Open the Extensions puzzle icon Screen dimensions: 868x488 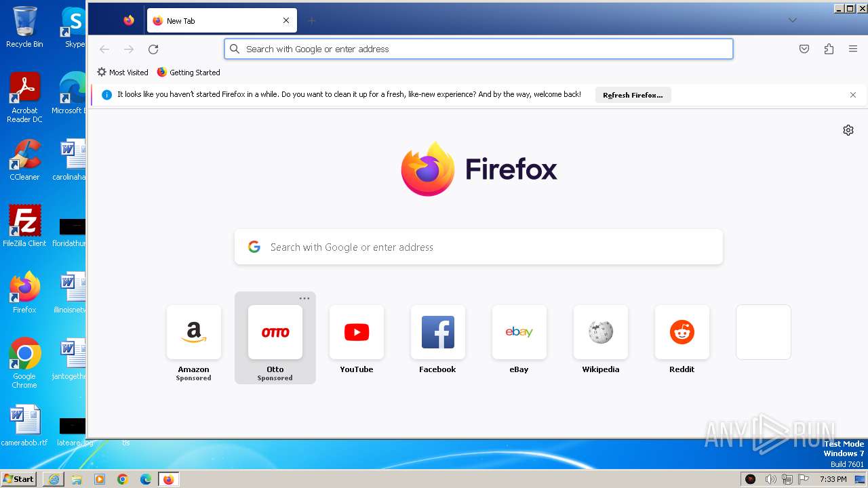[829, 49]
